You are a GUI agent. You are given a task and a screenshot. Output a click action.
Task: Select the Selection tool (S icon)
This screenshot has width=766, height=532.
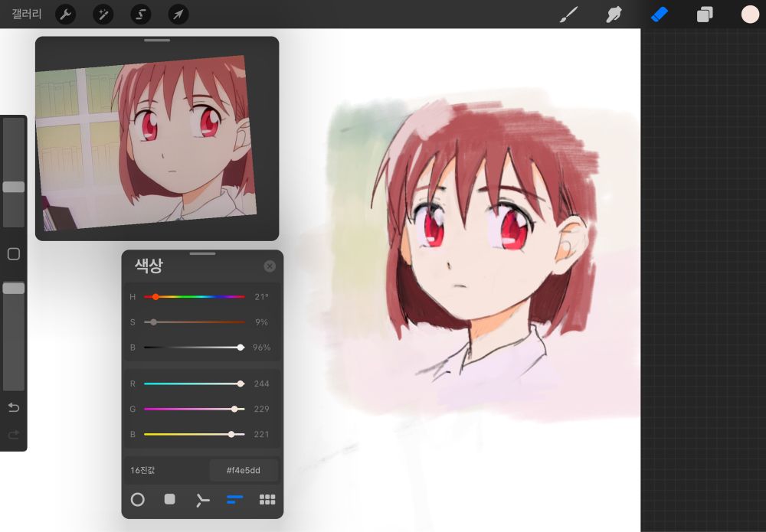coord(140,14)
